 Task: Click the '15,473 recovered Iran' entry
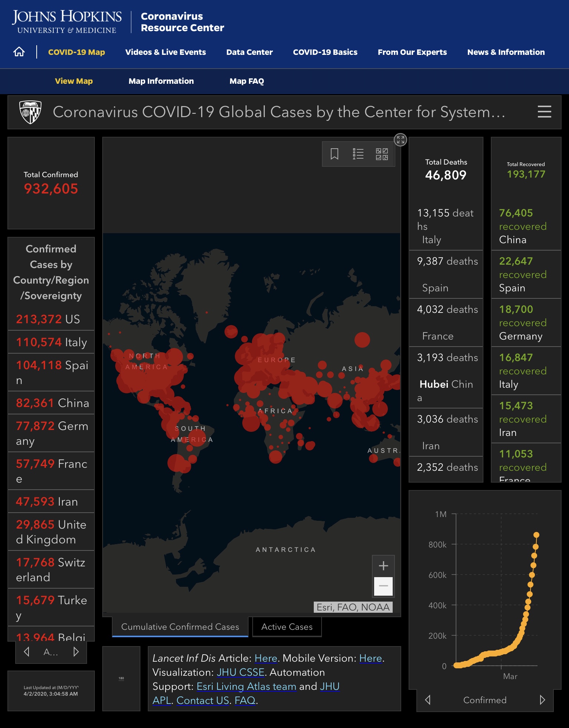[526, 419]
